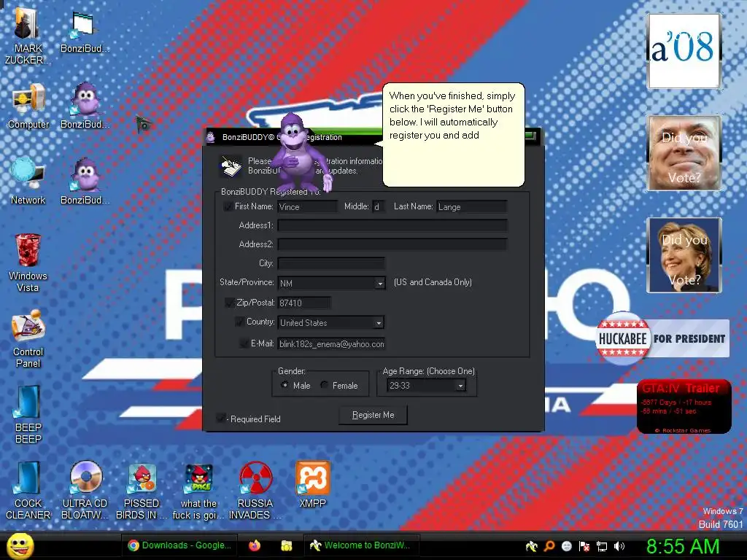Screen dimensions: 747x560
Task: Click the 8:55 AM taskbar clock
Action: point(683,546)
